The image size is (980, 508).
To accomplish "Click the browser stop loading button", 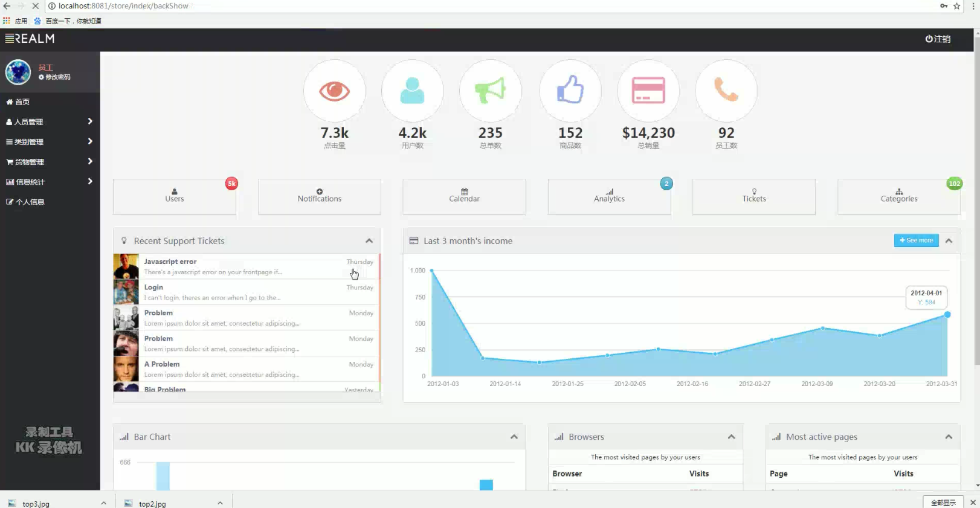I will click(x=35, y=6).
